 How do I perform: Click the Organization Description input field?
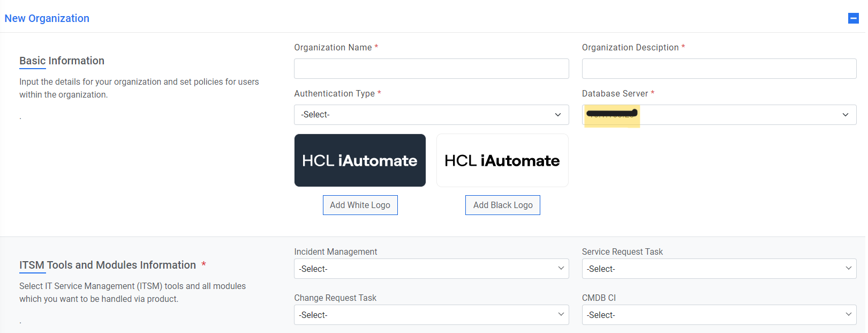tap(719, 69)
